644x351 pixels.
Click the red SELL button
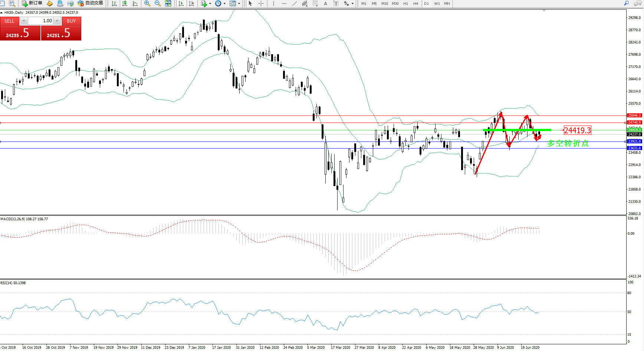[x=9, y=21]
